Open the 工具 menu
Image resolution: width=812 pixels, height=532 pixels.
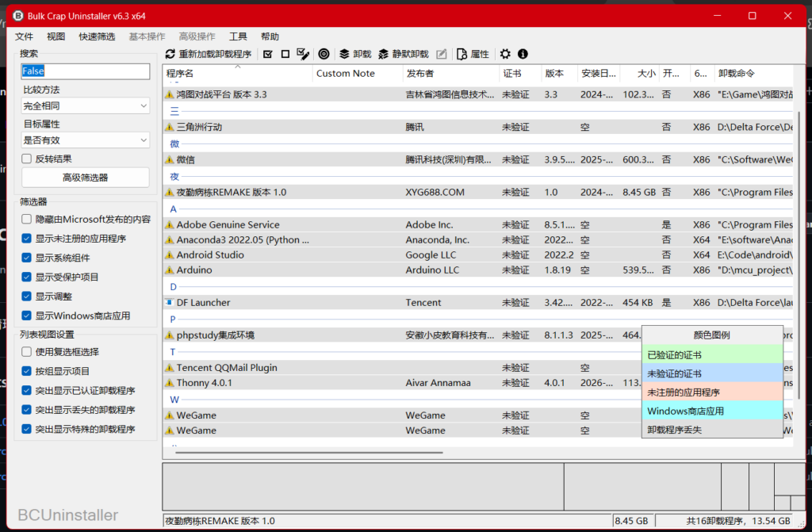(238, 36)
